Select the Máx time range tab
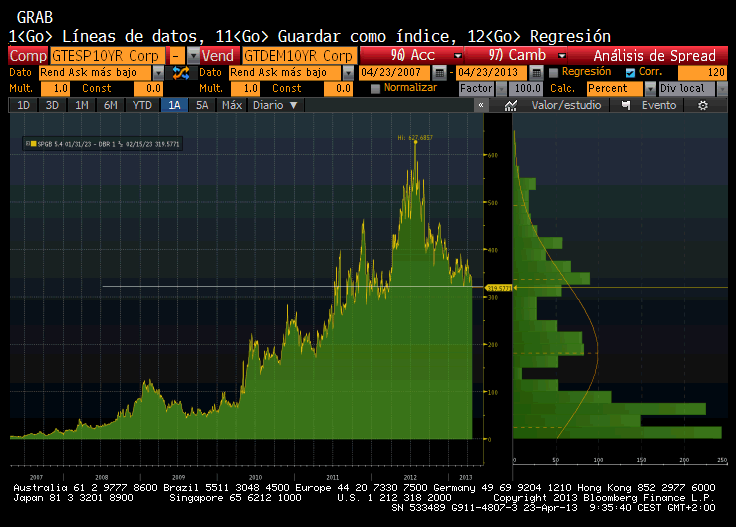 coord(232,105)
